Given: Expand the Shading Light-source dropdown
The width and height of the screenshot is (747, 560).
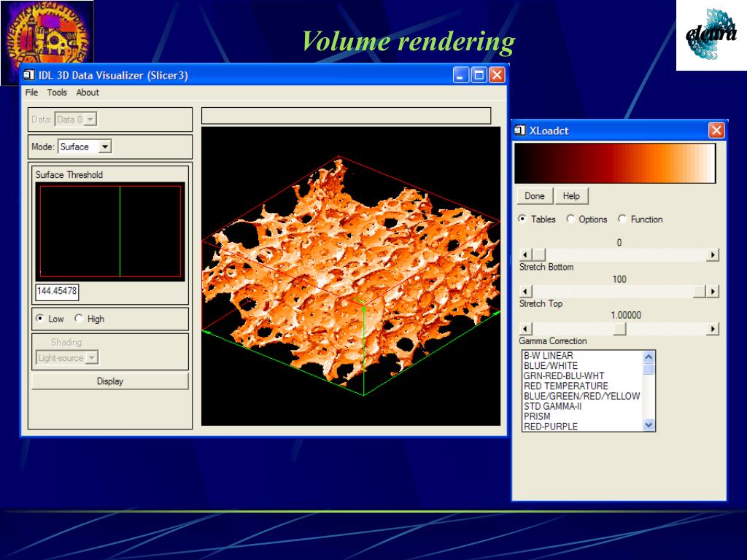Looking at the screenshot, I should point(93,357).
